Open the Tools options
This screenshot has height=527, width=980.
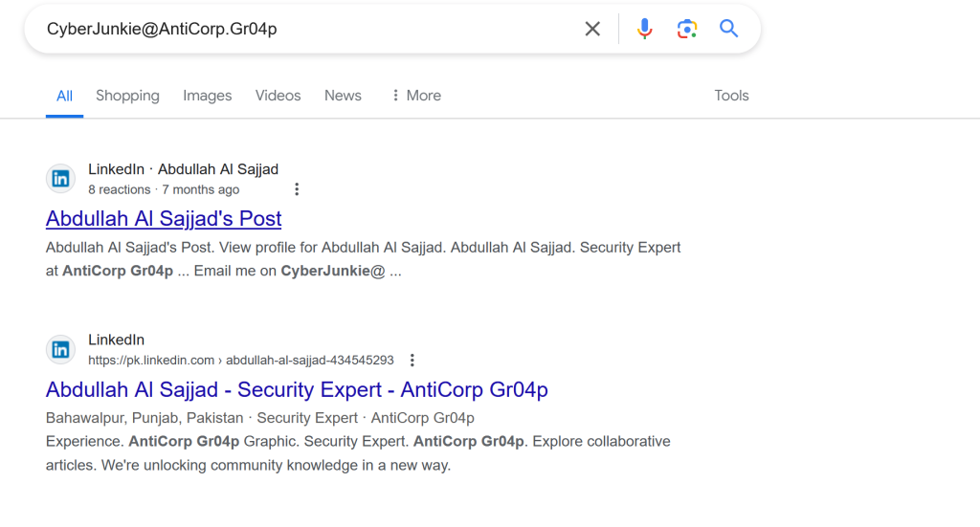(731, 96)
